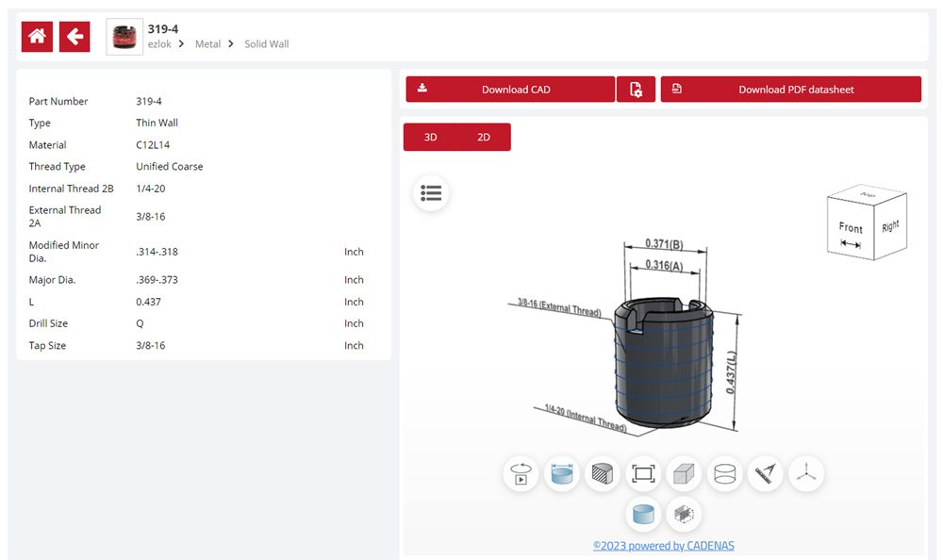Enable the section cut view
The height and width of the screenshot is (560, 943).
point(603,473)
